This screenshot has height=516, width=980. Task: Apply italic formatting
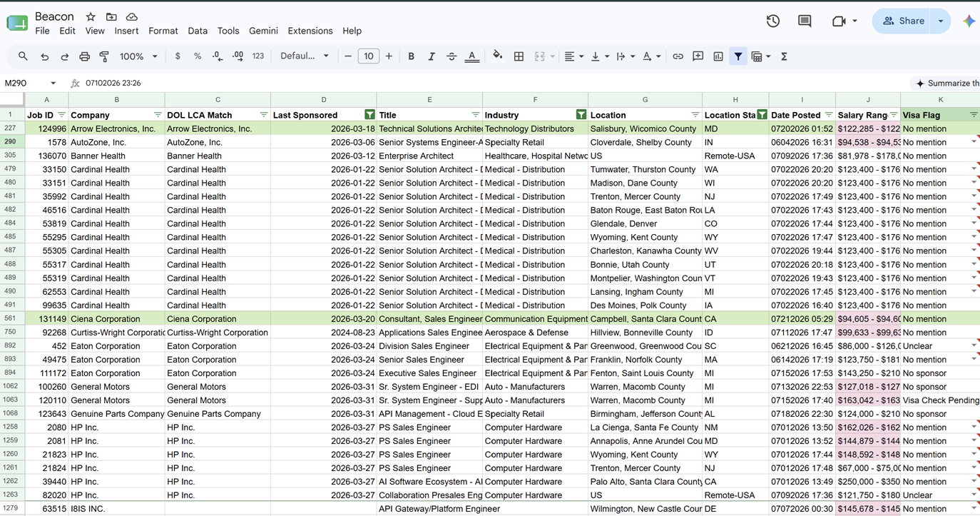coord(431,56)
